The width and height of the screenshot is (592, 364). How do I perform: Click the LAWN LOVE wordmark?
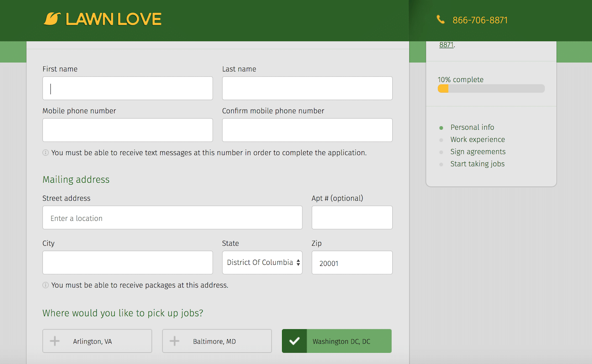point(114,19)
